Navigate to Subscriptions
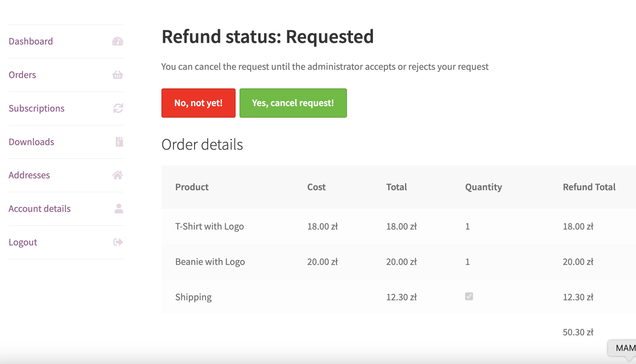 [37, 108]
